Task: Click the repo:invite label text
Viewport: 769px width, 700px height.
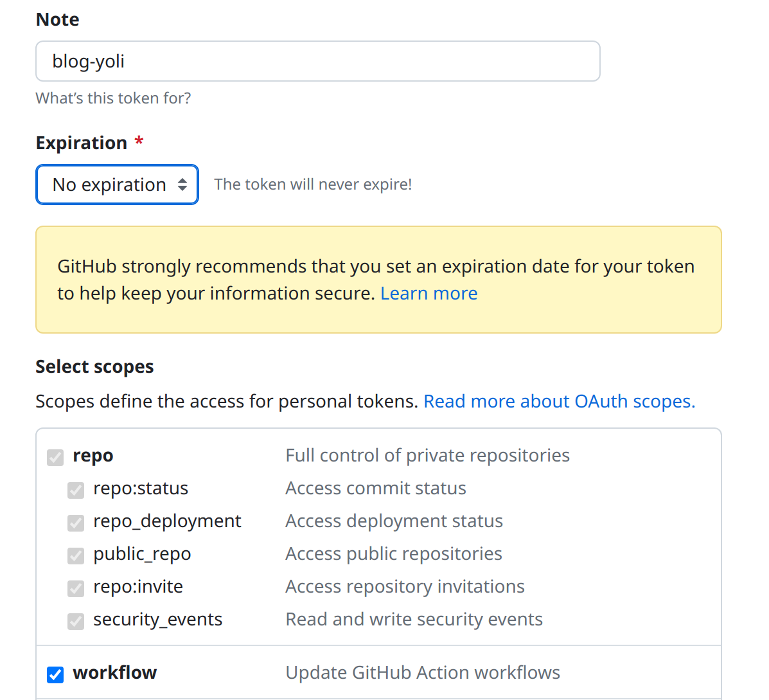Action: 138,587
